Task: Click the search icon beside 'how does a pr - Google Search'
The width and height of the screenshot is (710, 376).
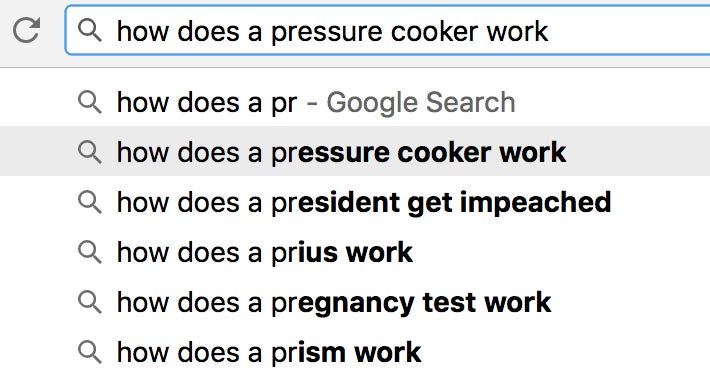Action: pyautogui.click(x=89, y=102)
